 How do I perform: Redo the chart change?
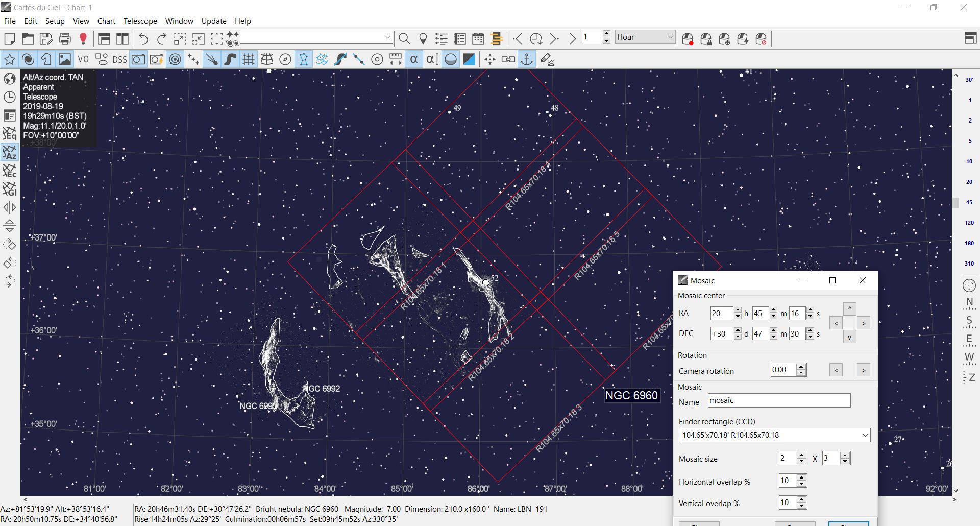[x=162, y=39]
